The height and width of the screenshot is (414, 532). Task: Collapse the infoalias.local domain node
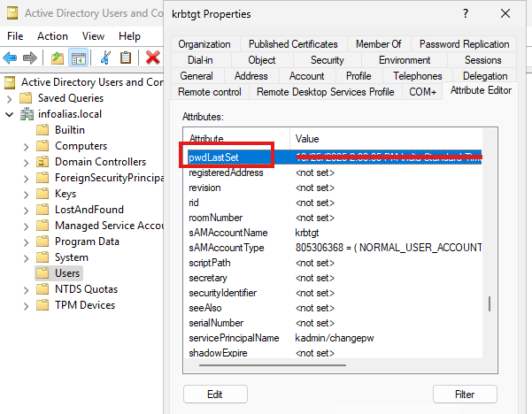click(10, 114)
